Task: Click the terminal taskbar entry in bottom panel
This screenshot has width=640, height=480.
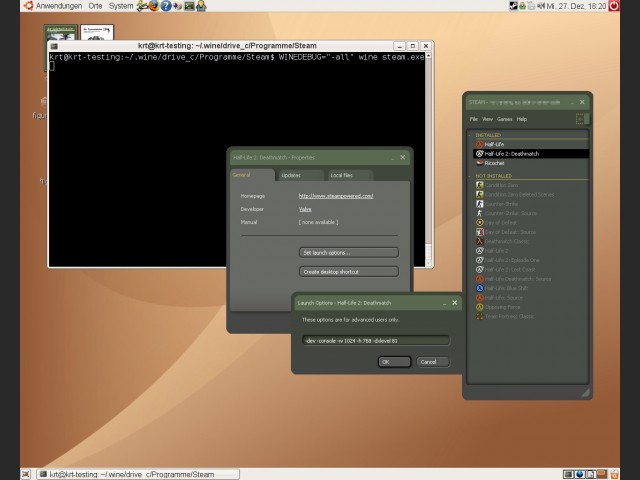Action: 138,474
